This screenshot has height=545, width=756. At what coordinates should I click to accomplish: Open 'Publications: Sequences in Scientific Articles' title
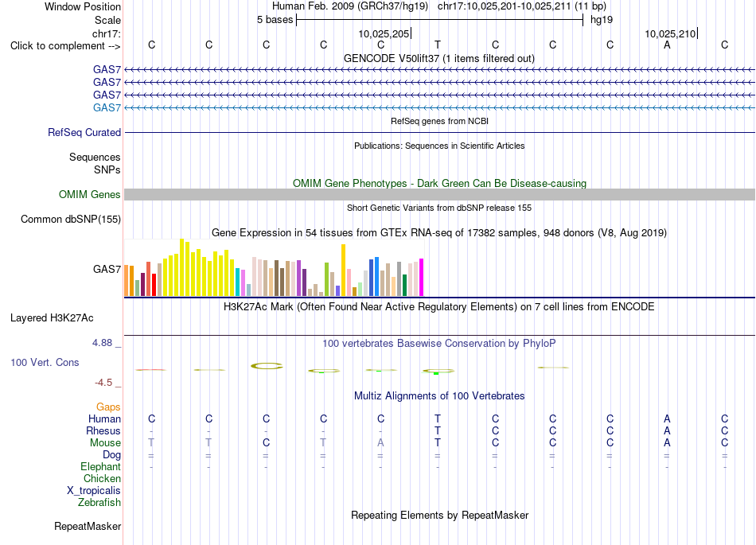click(x=439, y=146)
